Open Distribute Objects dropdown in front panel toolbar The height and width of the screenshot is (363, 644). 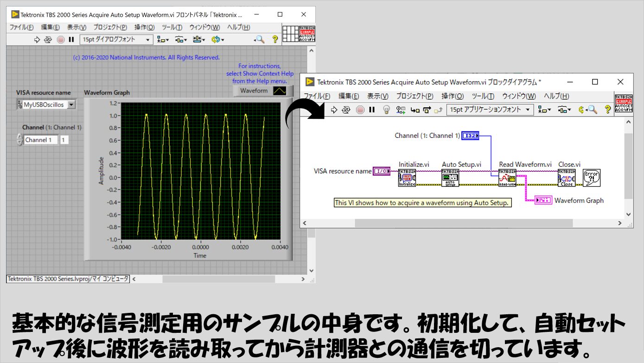(181, 40)
